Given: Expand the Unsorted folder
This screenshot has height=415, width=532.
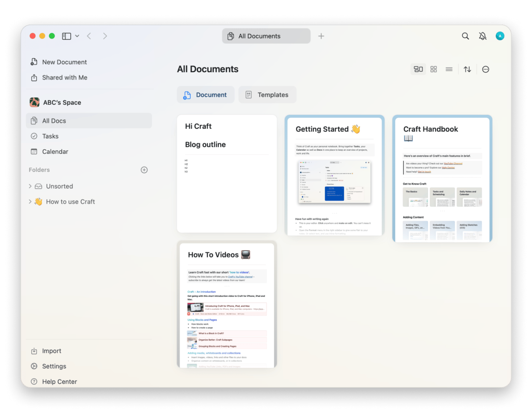Looking at the screenshot, I should coord(30,186).
